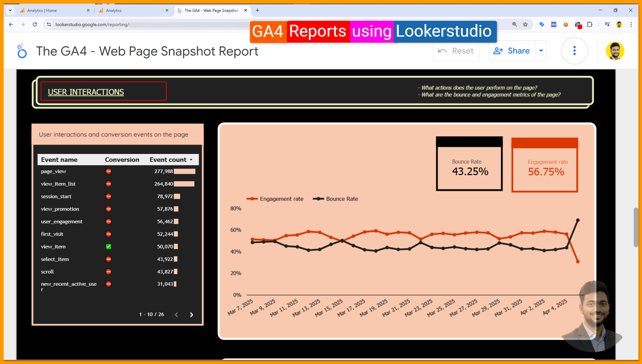
Task: Bookmark this page with the star icon
Action: pos(525,24)
